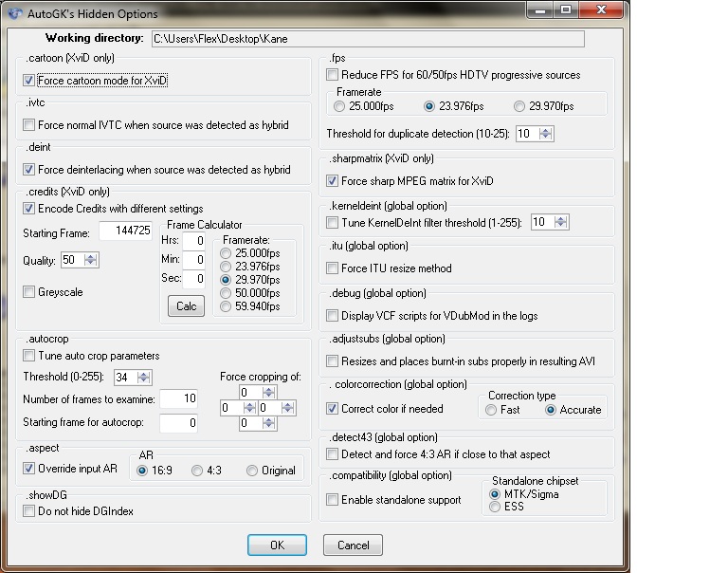The width and height of the screenshot is (728, 573).
Task: Select Original aspect ratio
Action: point(252,471)
